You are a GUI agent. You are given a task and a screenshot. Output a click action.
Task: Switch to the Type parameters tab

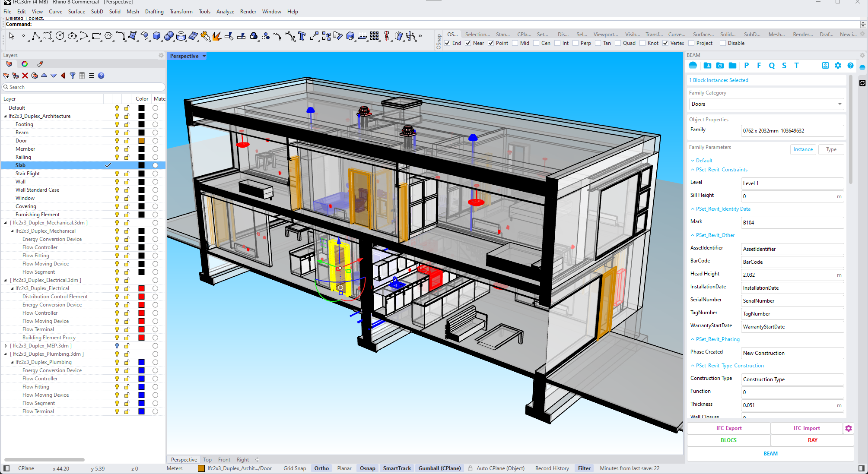point(831,149)
